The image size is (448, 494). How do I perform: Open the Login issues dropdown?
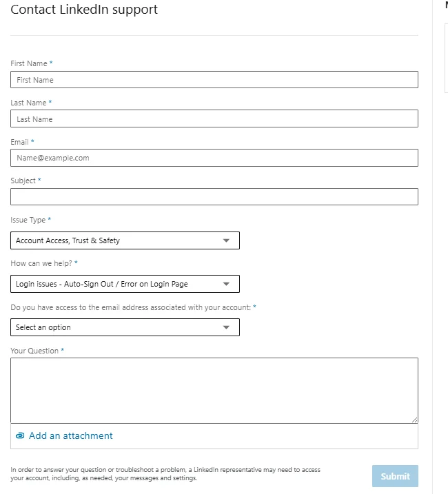coord(125,284)
